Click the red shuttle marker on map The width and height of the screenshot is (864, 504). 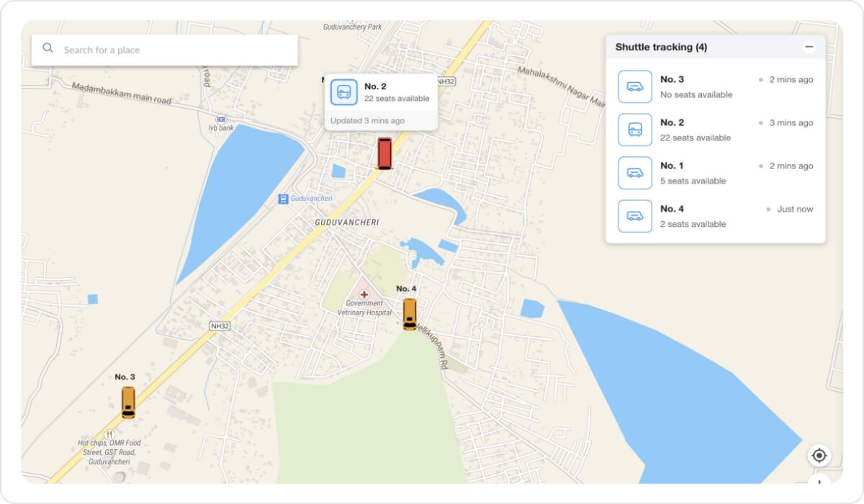click(x=384, y=153)
